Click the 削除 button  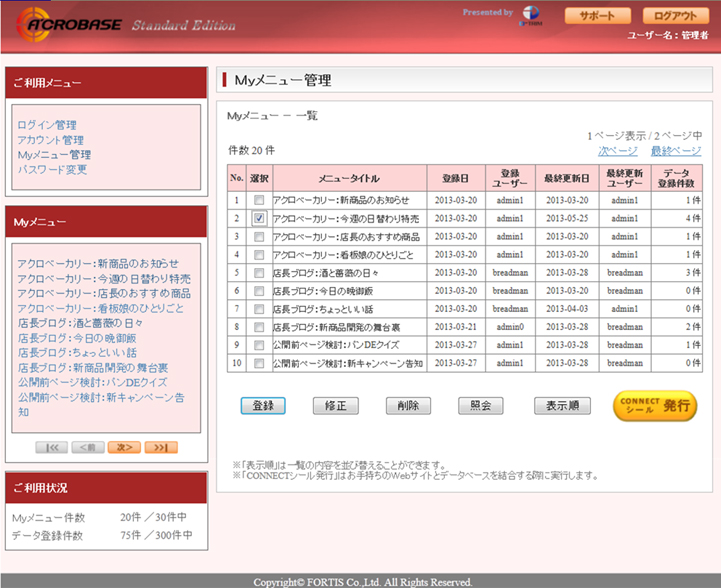pyautogui.click(x=408, y=405)
